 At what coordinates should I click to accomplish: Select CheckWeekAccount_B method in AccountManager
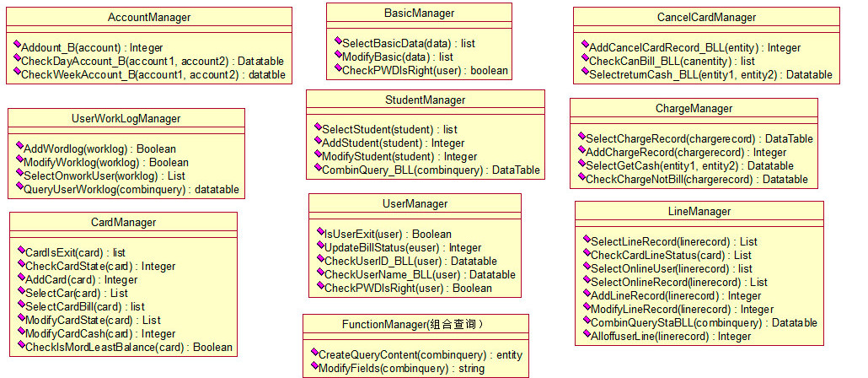pyautogui.click(x=153, y=75)
